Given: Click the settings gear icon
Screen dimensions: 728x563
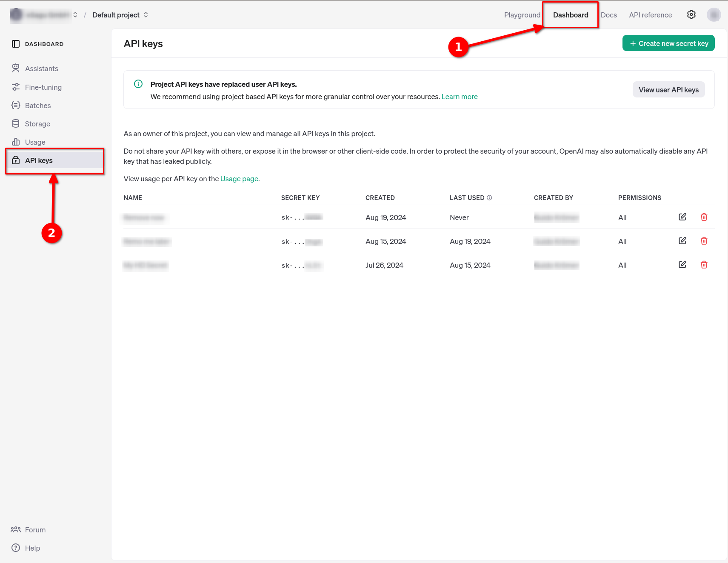Looking at the screenshot, I should pyautogui.click(x=691, y=15).
